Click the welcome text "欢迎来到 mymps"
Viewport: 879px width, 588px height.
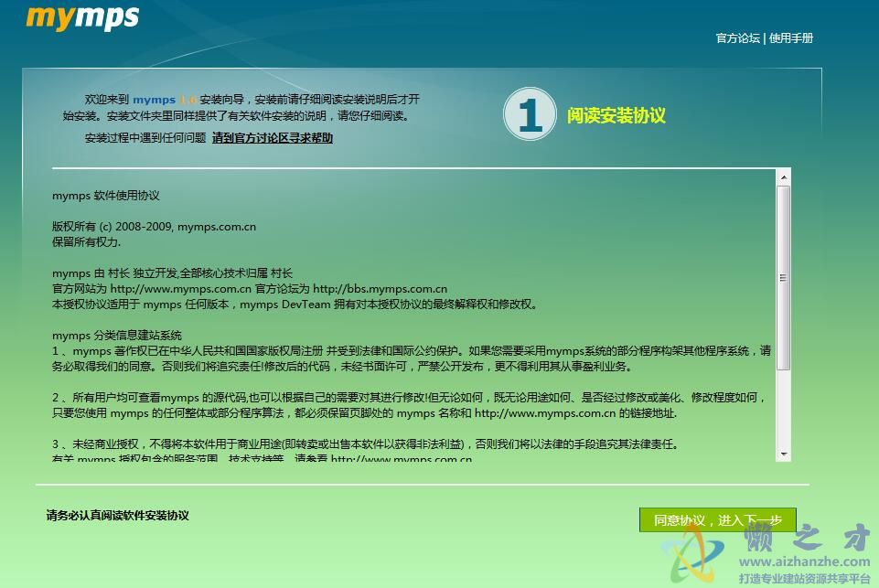(130, 99)
